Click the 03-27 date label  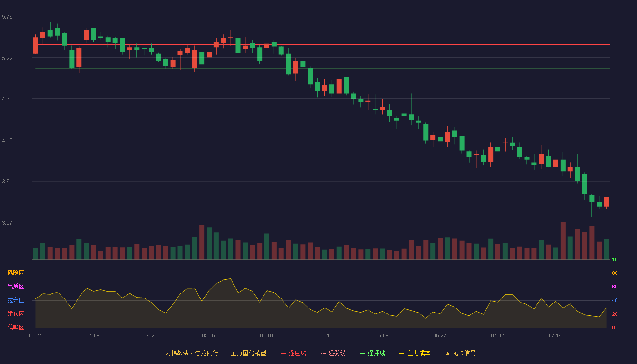[x=35, y=335]
